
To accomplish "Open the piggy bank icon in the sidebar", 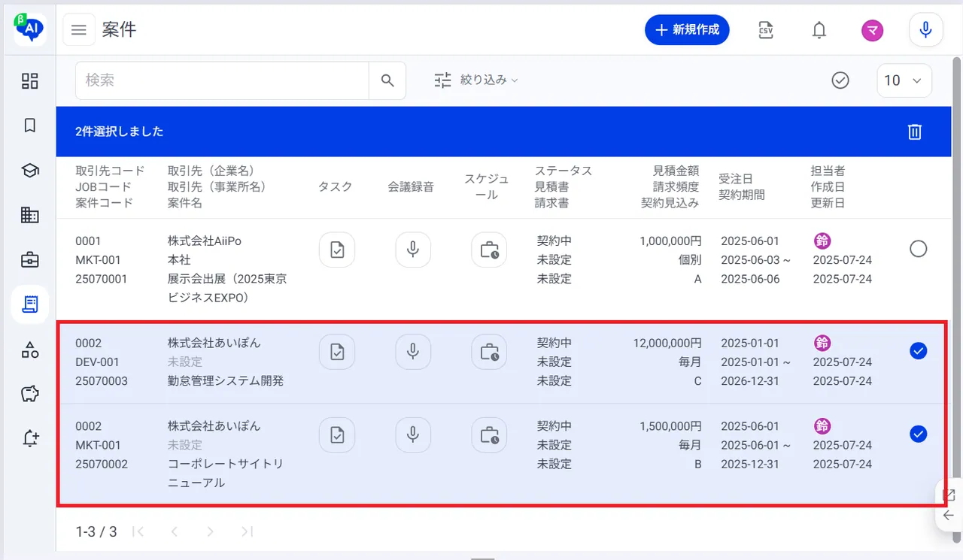I will (x=30, y=394).
